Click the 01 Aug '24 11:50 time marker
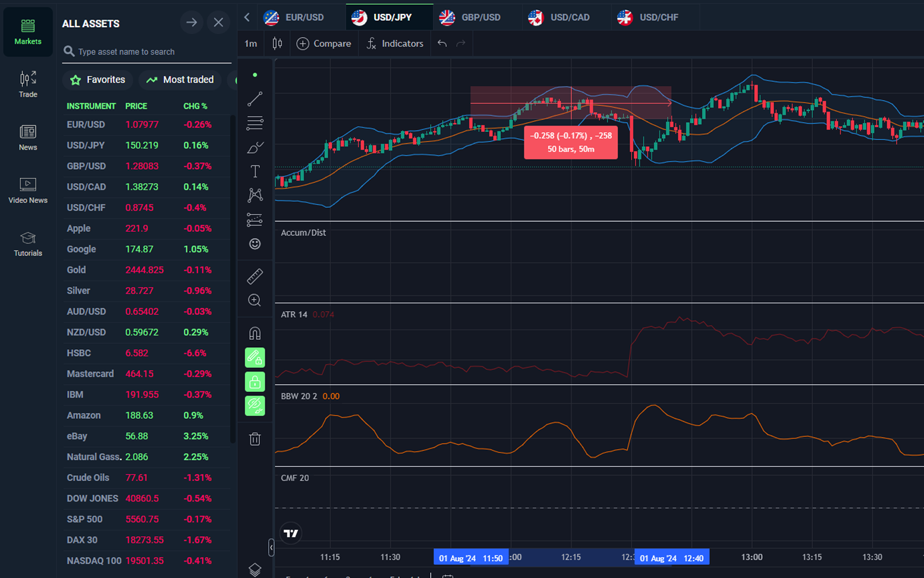This screenshot has height=578, width=924. 471,558
